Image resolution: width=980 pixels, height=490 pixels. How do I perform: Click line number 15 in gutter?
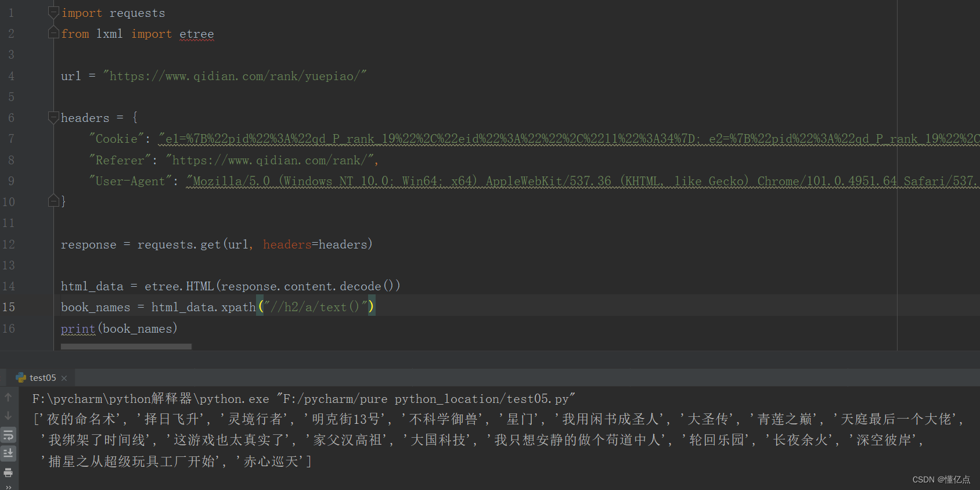[x=9, y=307]
